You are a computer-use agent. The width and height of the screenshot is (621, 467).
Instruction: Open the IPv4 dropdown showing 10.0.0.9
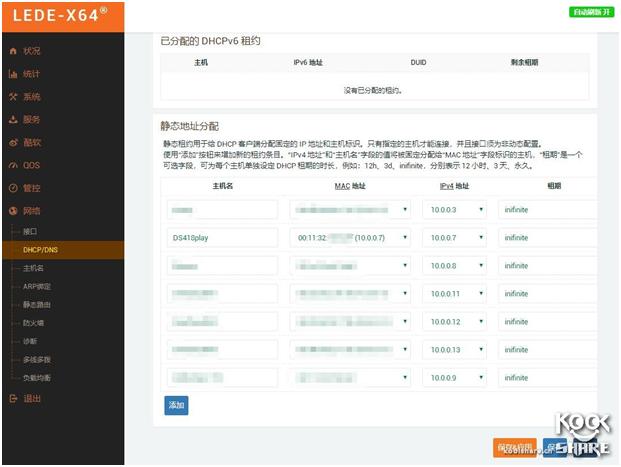coord(454,377)
